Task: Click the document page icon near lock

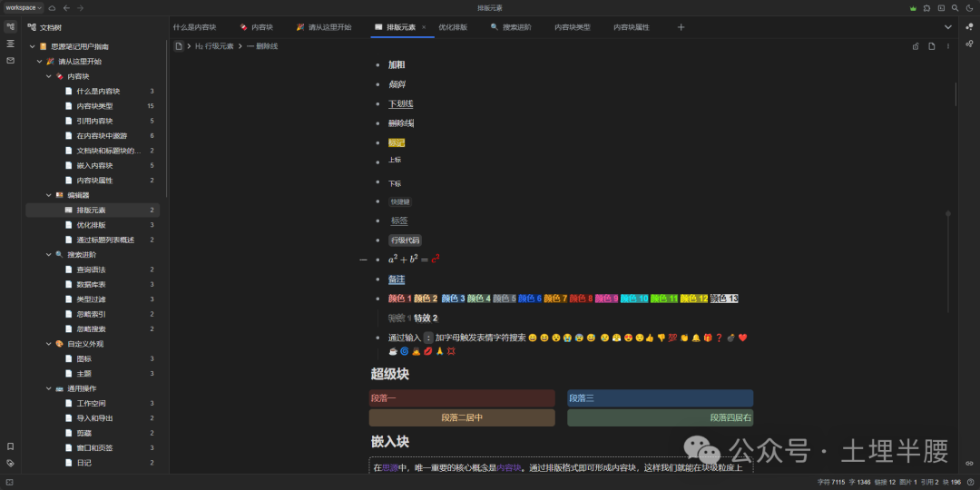Action: point(931,46)
